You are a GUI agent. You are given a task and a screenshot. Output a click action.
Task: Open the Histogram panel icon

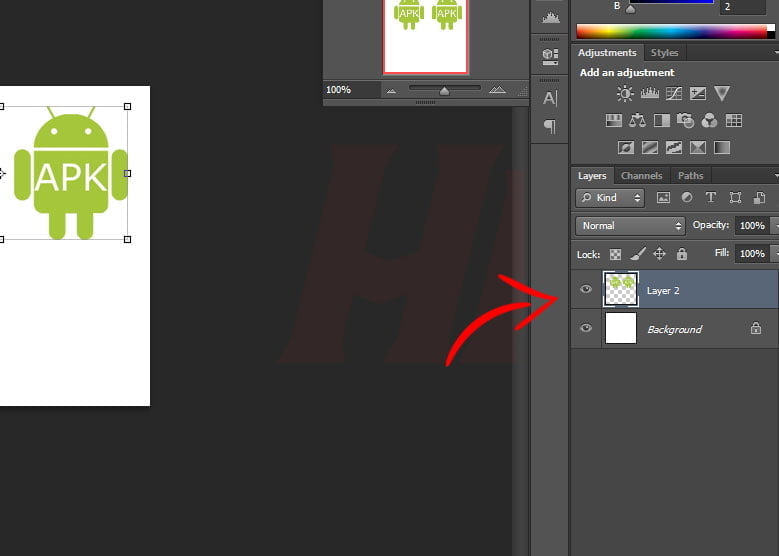click(550, 18)
